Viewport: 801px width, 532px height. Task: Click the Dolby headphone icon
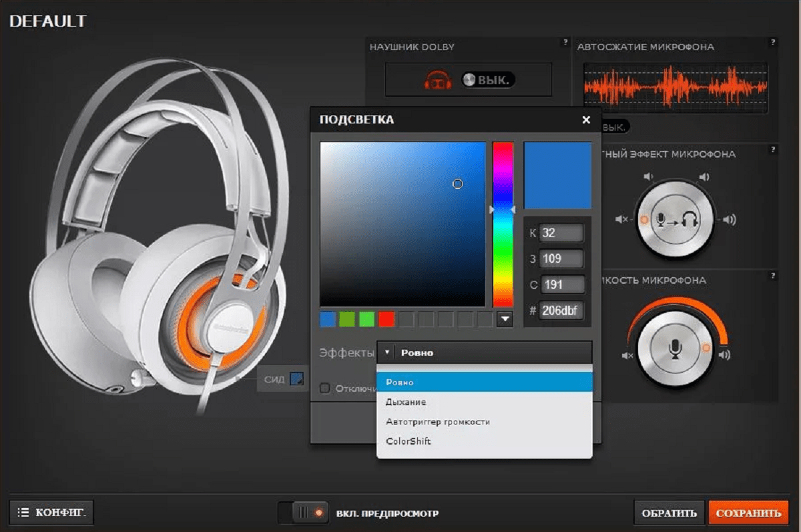437,80
